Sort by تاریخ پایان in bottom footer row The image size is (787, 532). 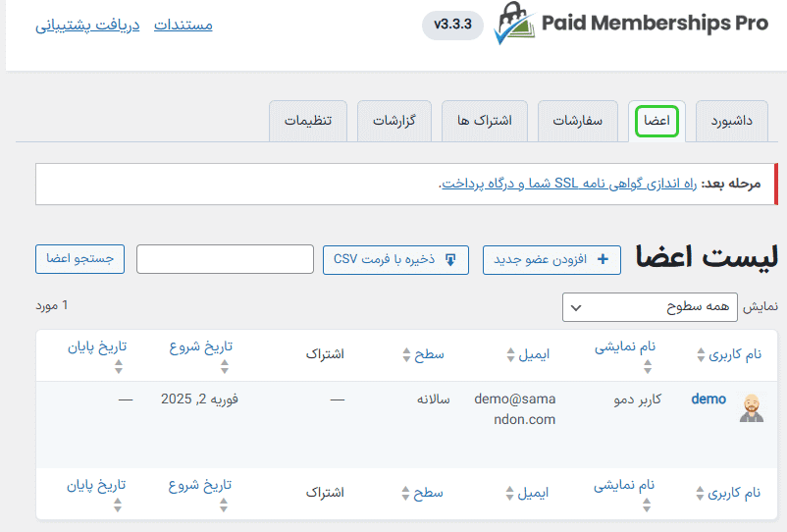click(96, 494)
